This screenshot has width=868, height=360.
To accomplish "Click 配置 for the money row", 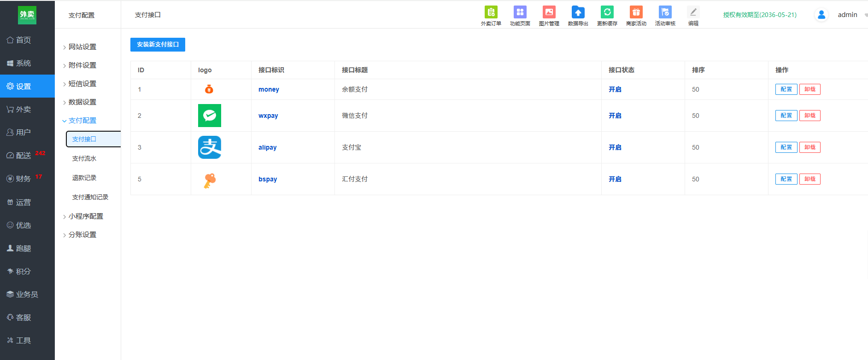I will [x=786, y=89].
